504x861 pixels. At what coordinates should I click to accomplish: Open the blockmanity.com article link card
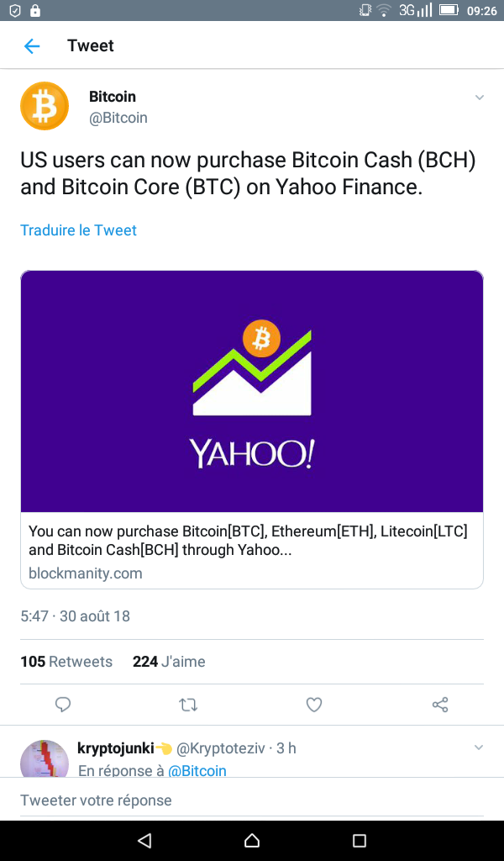tap(252, 552)
